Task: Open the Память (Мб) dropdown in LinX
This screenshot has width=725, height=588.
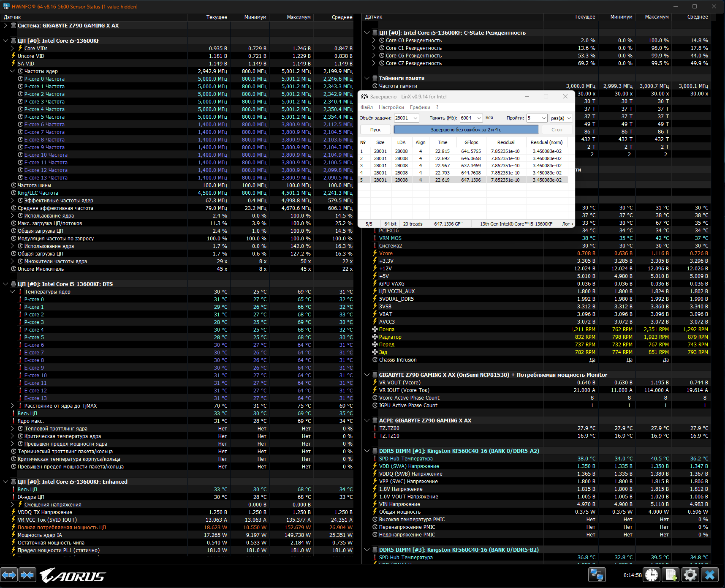Action: click(479, 118)
